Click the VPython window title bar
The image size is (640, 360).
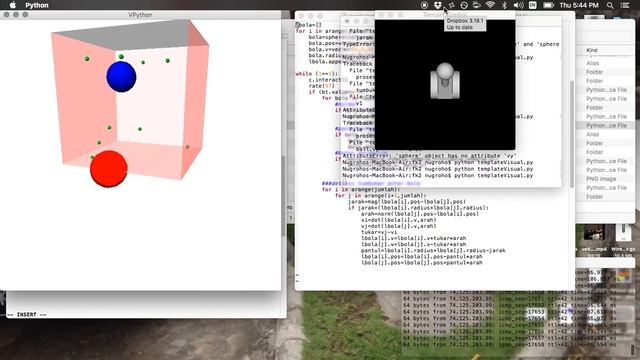[x=140, y=15]
